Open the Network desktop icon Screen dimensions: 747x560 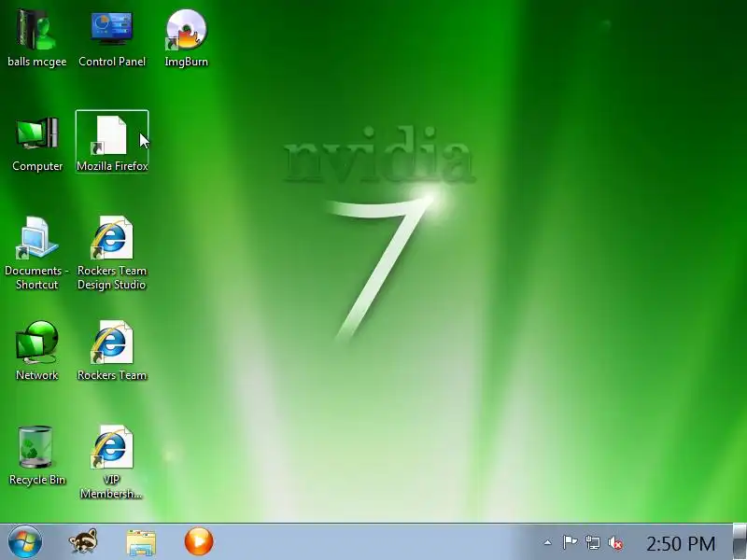[36, 351]
